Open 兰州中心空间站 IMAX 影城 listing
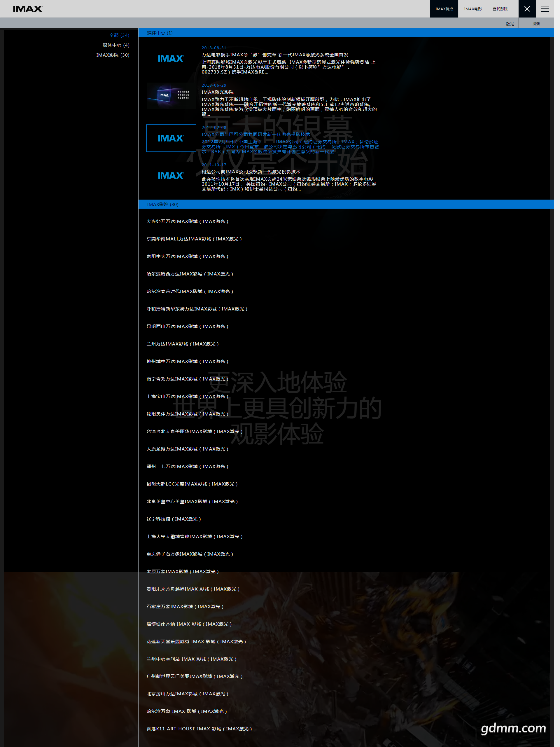 [x=191, y=659]
